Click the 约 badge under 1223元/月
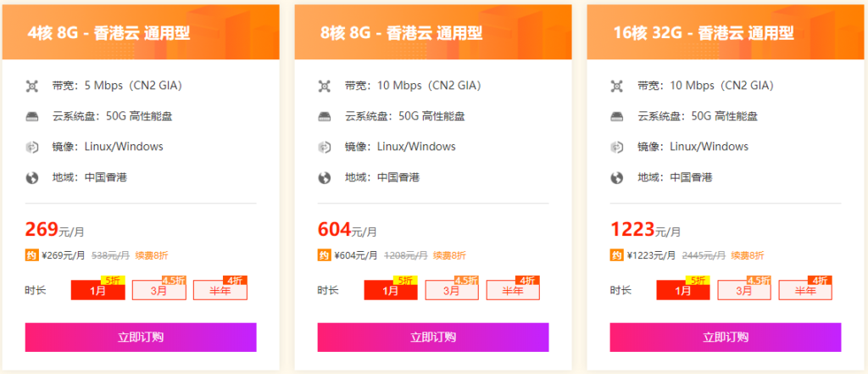Image resolution: width=868 pixels, height=374 pixels. [x=615, y=255]
